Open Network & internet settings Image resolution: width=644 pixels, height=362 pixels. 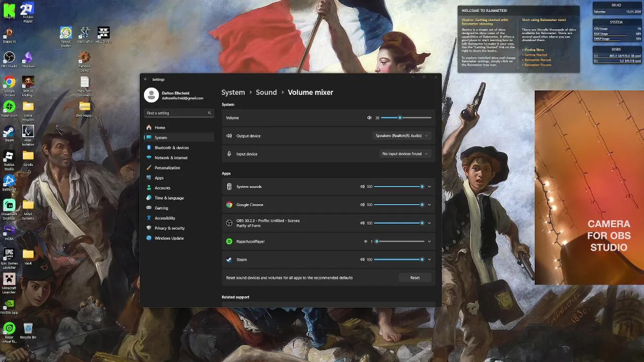(x=179, y=158)
